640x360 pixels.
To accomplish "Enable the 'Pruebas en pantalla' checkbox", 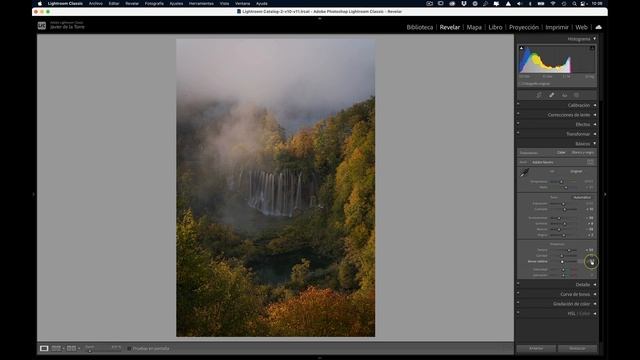I will 129,349.
